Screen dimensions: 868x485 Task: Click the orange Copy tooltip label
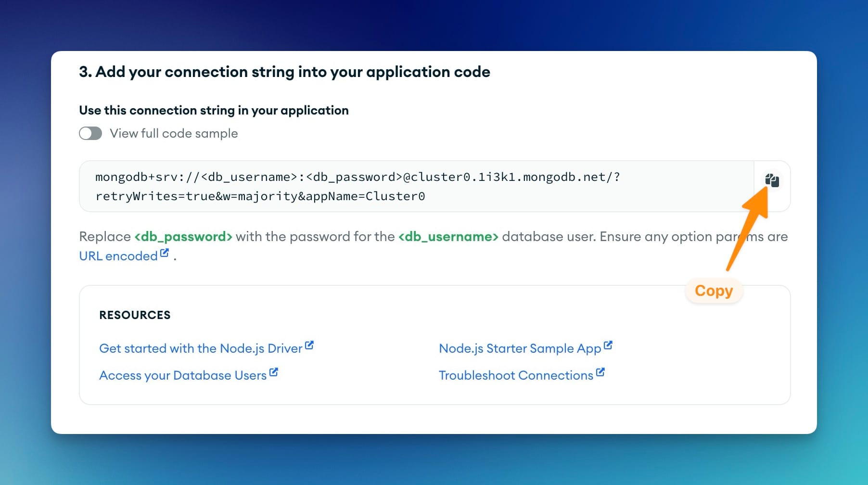714,290
